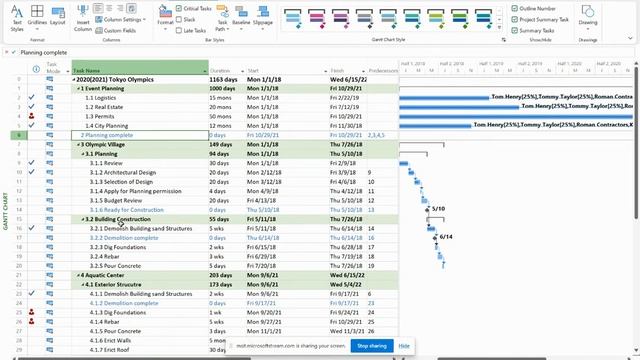Select the light blue Gantt chart style
Screen dimensions: 640x360
[x=293, y=19]
